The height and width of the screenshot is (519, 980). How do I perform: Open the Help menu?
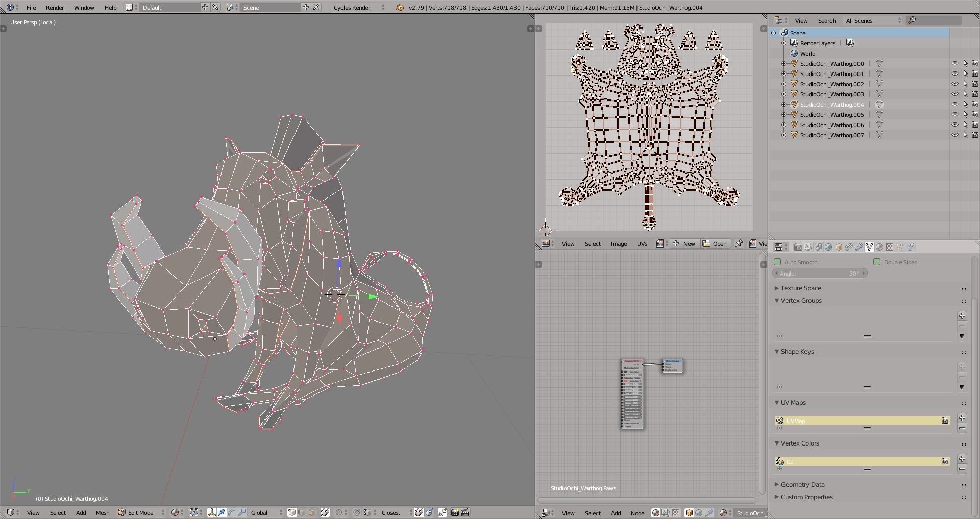111,8
